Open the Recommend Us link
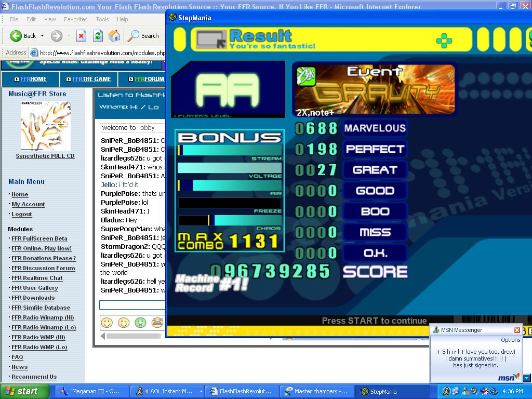The height and width of the screenshot is (399, 532). pos(34,377)
